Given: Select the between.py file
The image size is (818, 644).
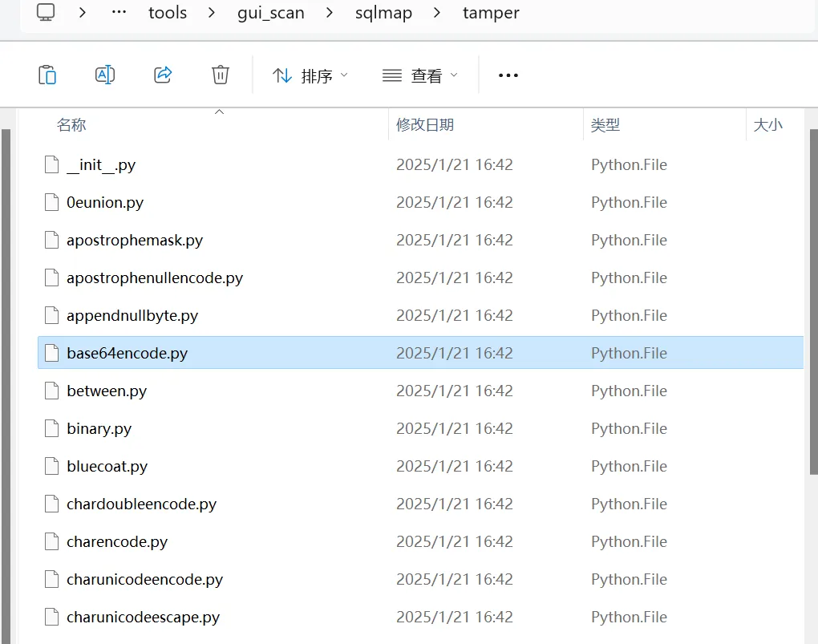Looking at the screenshot, I should (107, 391).
